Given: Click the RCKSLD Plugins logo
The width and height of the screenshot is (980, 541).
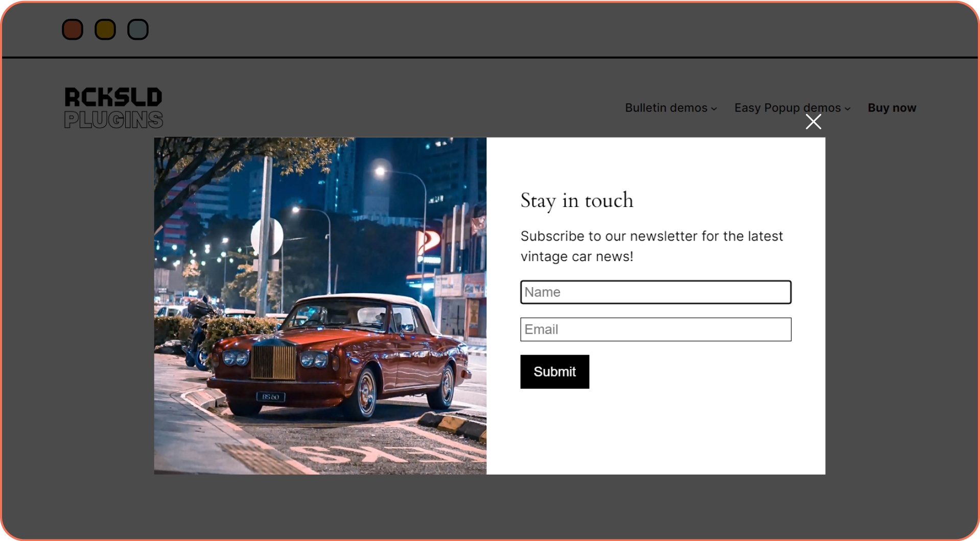Looking at the screenshot, I should 113,108.
